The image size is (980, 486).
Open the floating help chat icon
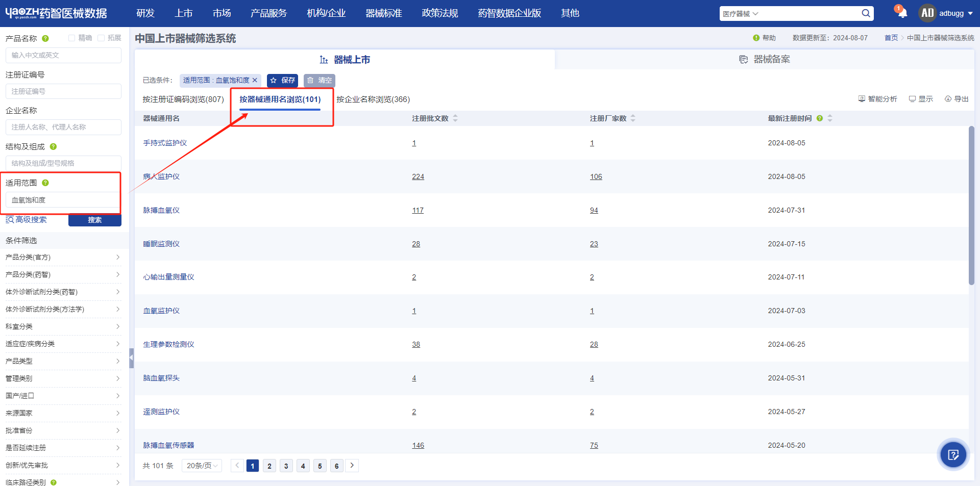click(x=953, y=454)
